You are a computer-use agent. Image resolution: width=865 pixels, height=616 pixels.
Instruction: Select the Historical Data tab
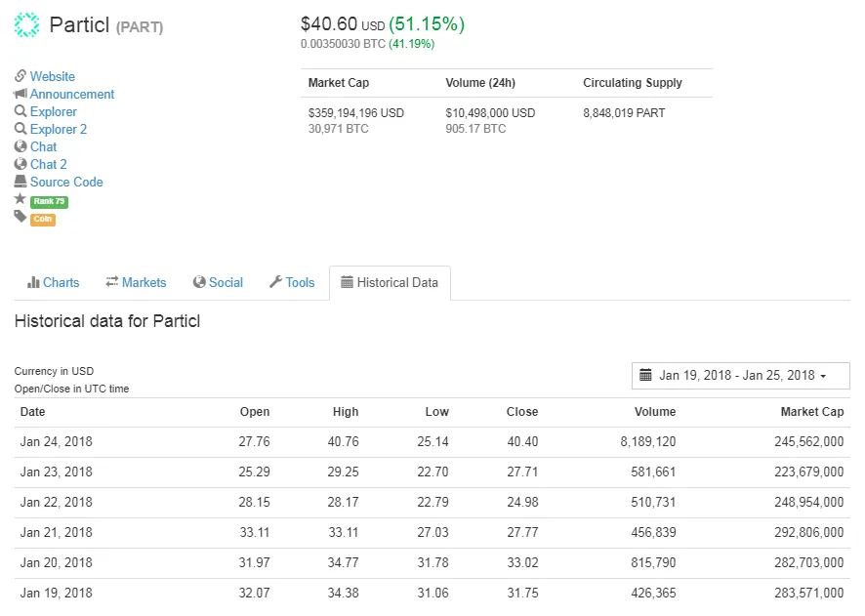point(390,283)
